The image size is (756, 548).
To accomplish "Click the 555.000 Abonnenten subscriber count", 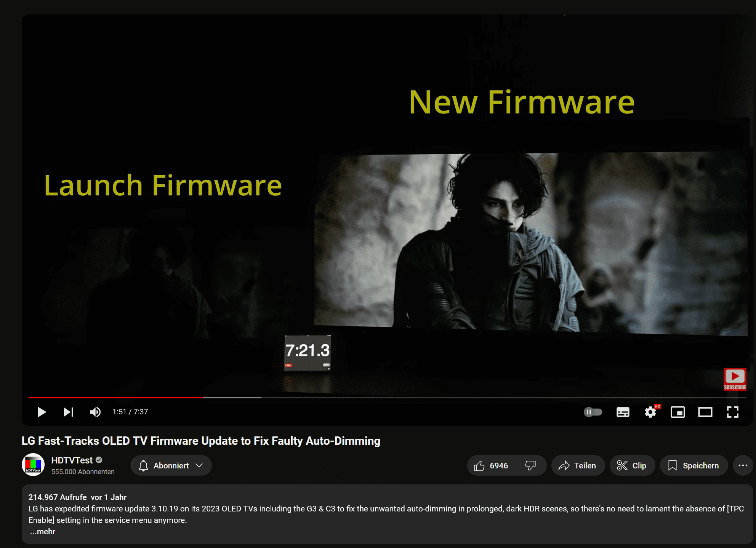I will coord(83,472).
